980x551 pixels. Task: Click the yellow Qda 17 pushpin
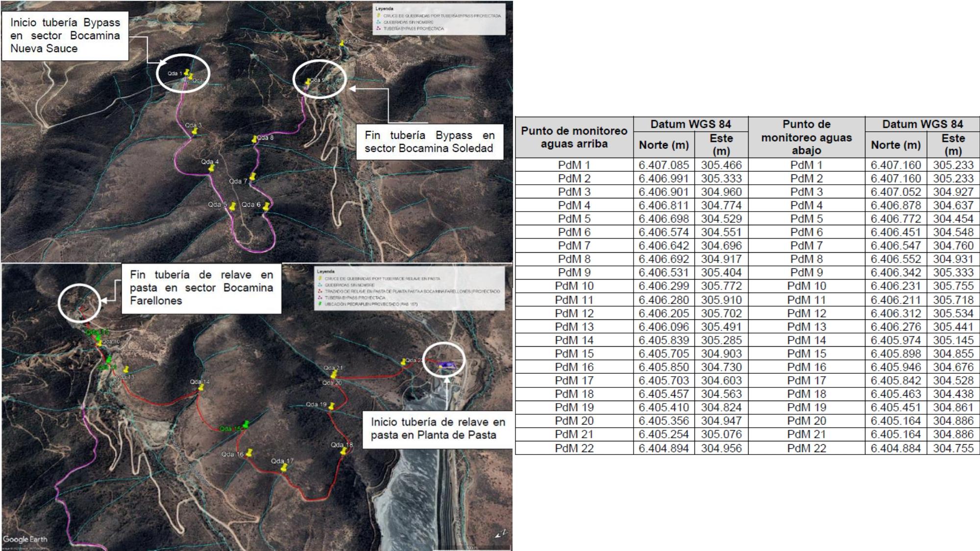284,468
